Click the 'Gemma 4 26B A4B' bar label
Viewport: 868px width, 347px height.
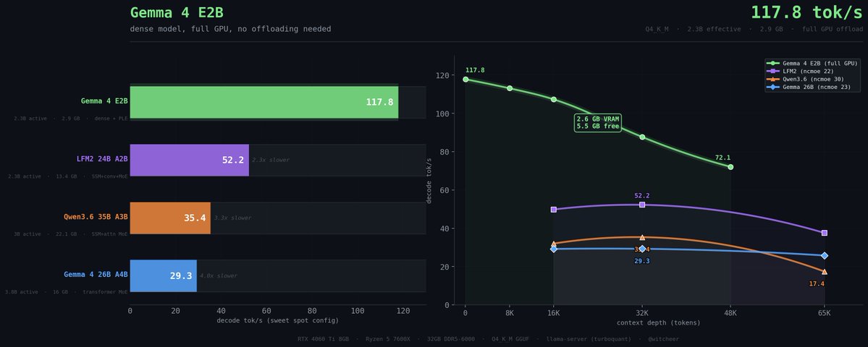pos(96,275)
